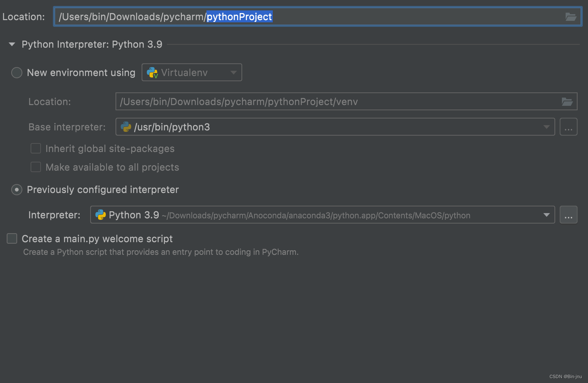Click the venv Location path field
This screenshot has height=383, width=588.
(x=346, y=101)
